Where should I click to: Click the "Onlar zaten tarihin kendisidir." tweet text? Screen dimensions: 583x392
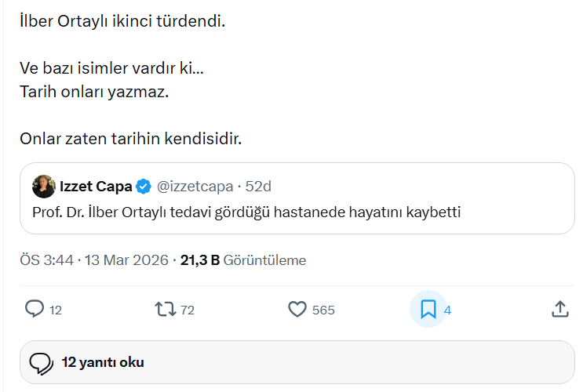[x=130, y=139]
